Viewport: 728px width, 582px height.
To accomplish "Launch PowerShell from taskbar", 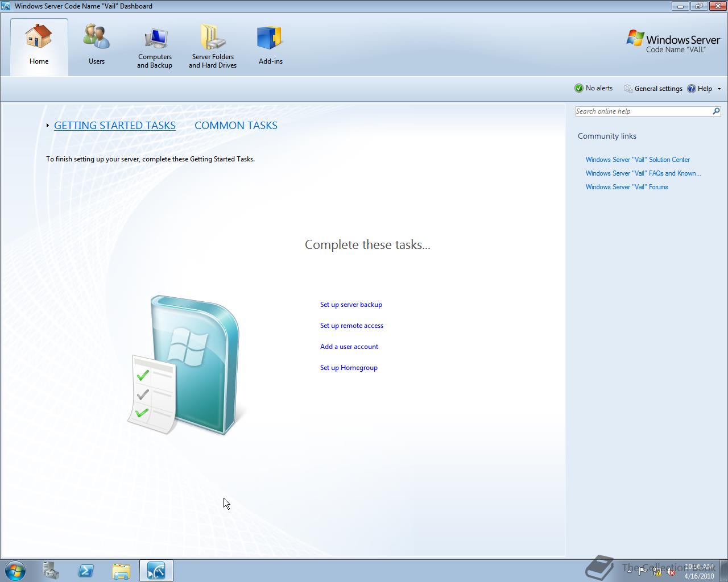I will [x=86, y=570].
